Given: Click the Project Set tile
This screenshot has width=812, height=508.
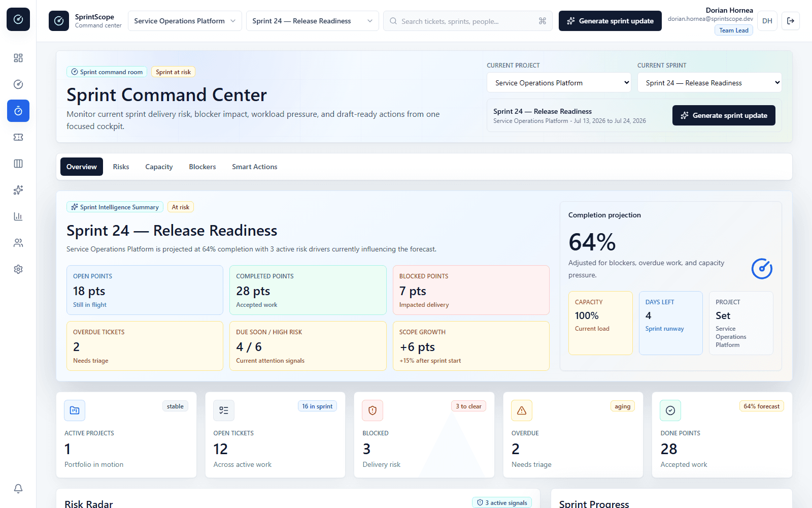Looking at the screenshot, I should [741, 323].
